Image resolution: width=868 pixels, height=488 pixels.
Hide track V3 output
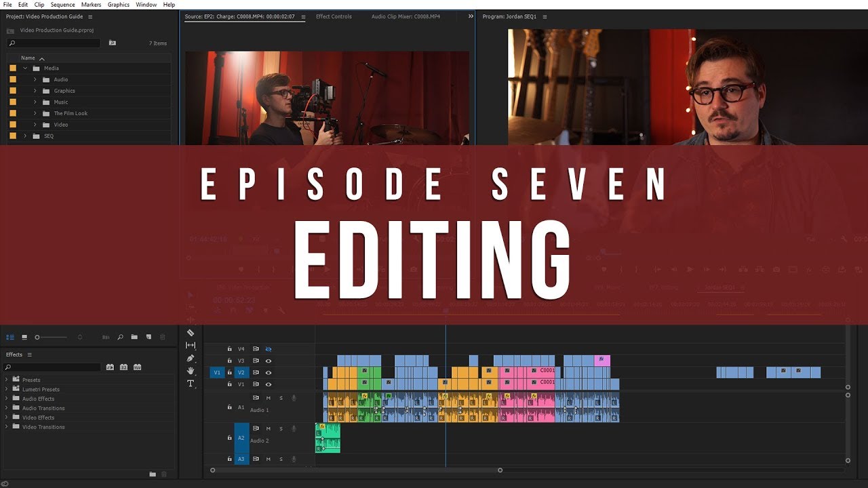click(269, 361)
